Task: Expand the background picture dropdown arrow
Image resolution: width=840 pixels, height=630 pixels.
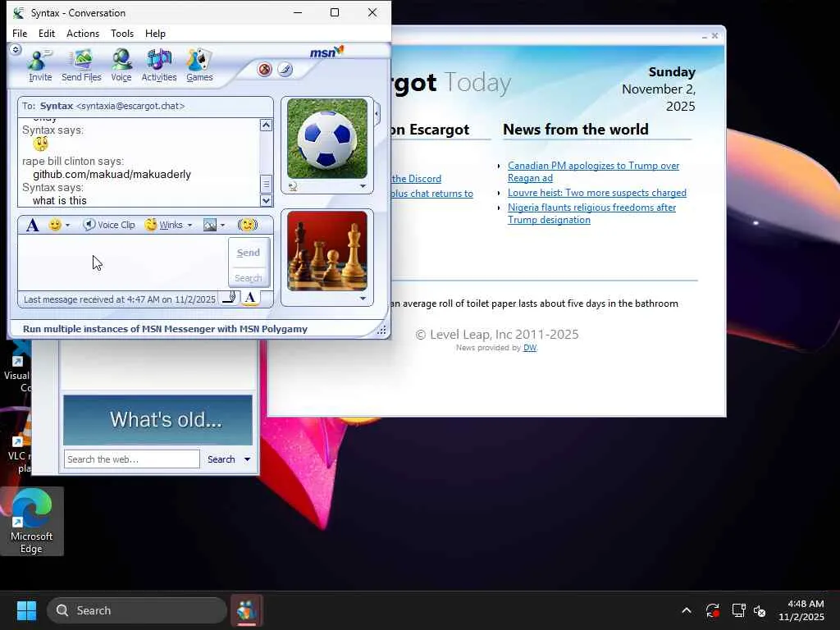Action: [x=223, y=225]
